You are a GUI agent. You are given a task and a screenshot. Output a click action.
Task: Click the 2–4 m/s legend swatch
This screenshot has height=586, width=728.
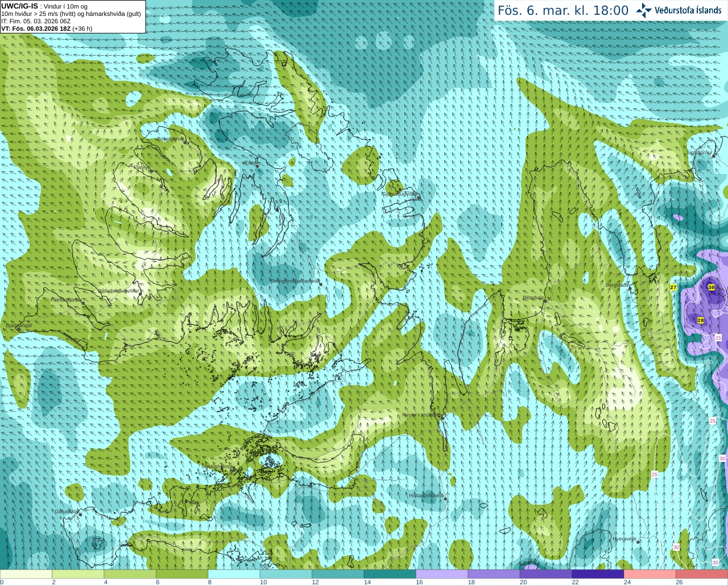(x=78, y=574)
